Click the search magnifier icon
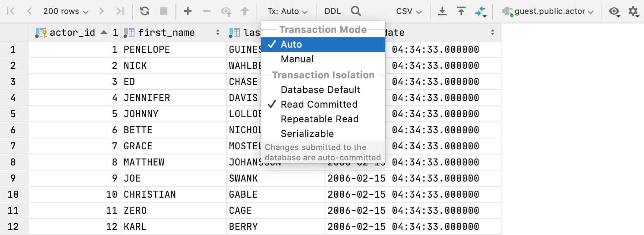 pyautogui.click(x=356, y=11)
